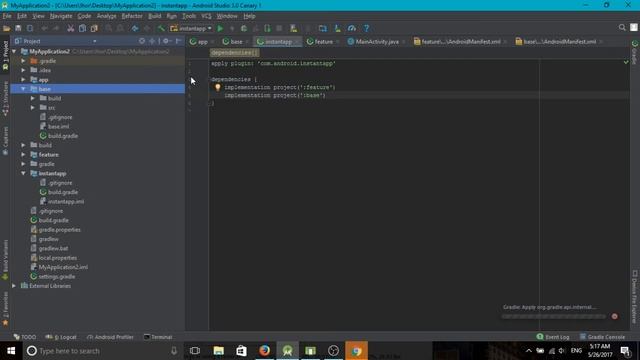
Task: Collapse the base folder
Action: pyautogui.click(x=23, y=89)
